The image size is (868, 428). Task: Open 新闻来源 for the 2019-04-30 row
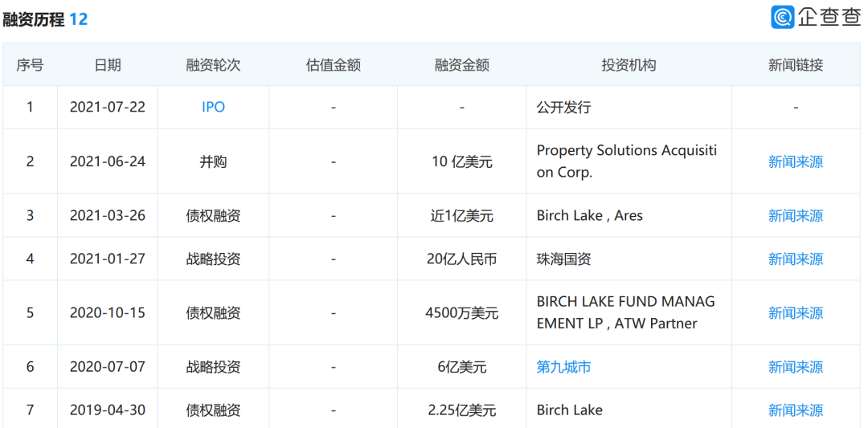[x=795, y=410]
